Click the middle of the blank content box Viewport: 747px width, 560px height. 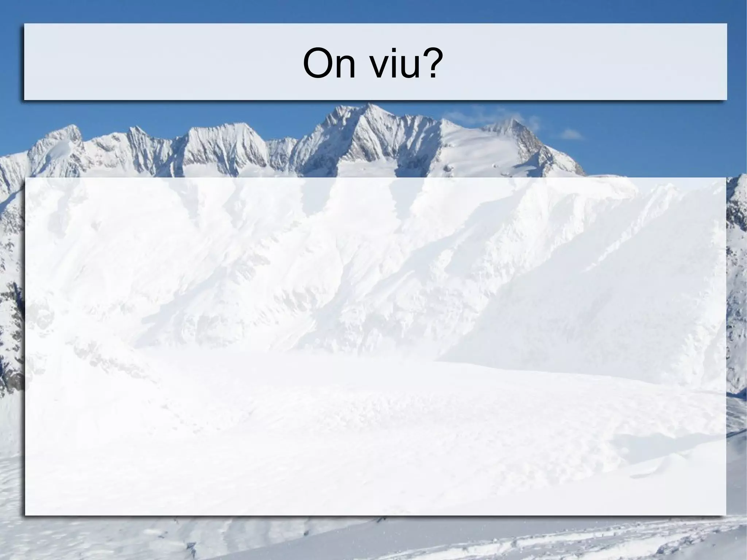375,346
